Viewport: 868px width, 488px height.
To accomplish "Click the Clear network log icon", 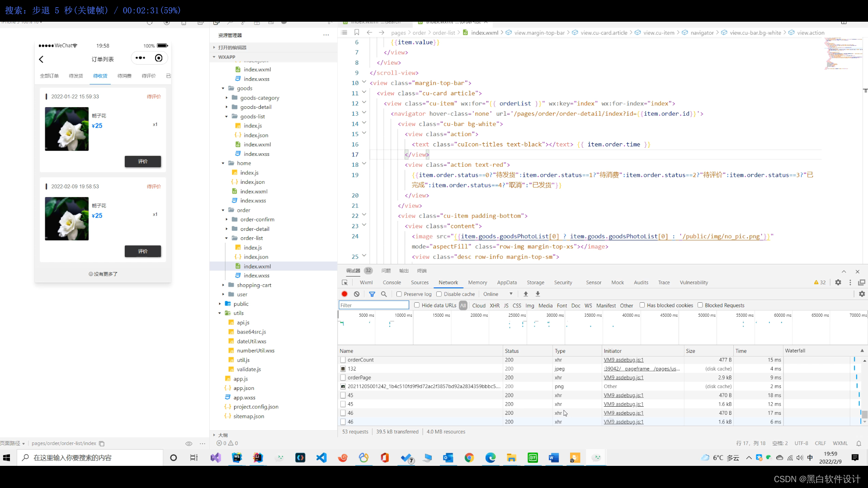I will [357, 293].
